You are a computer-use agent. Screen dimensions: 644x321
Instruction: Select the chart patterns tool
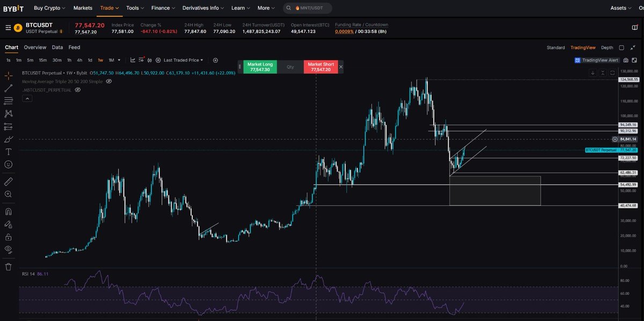[9, 113]
